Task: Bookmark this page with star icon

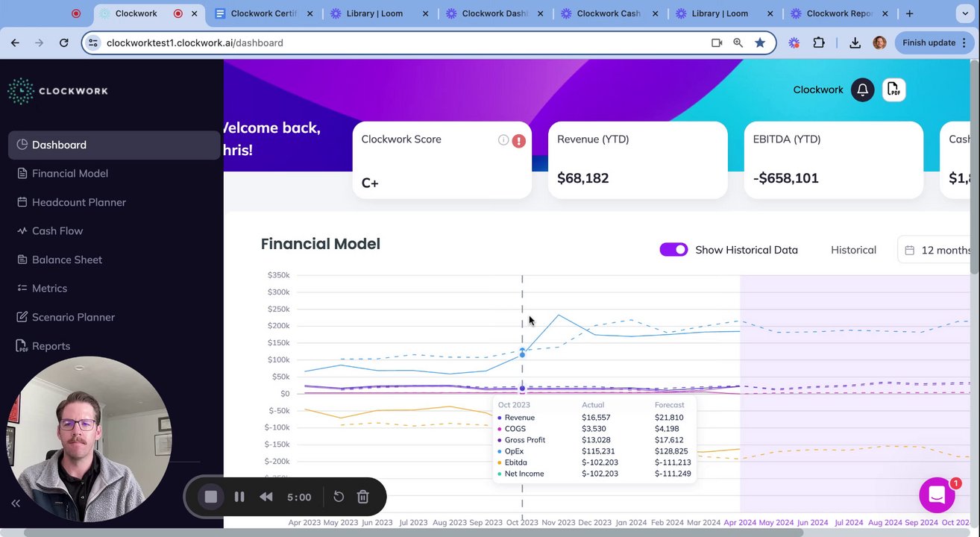Action: pos(760,43)
